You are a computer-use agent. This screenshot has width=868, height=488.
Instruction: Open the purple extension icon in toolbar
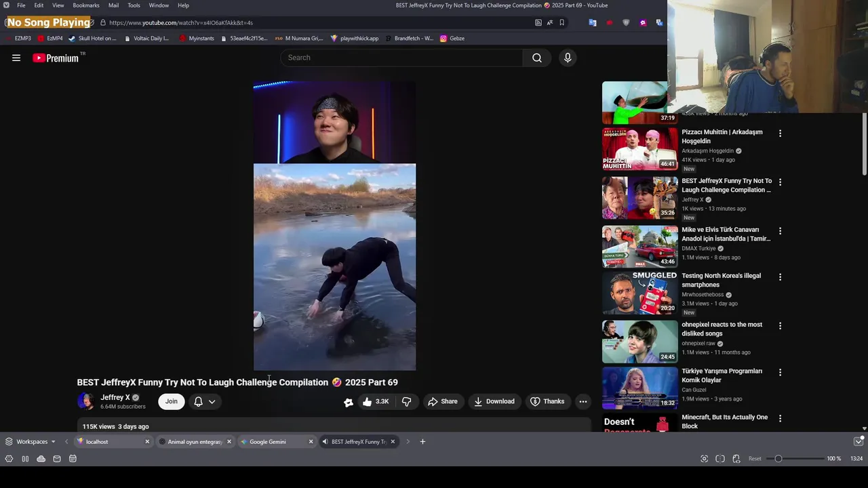tap(643, 22)
